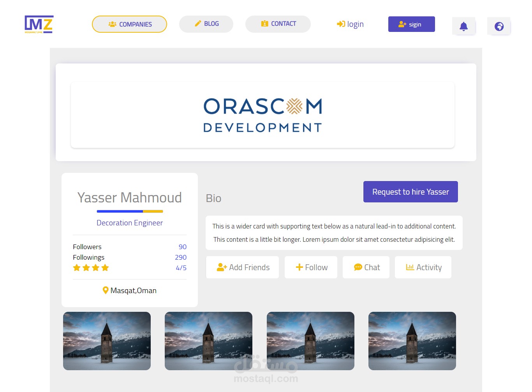532x392 pixels.
Task: Open the notifications bell icon
Action: click(x=463, y=26)
